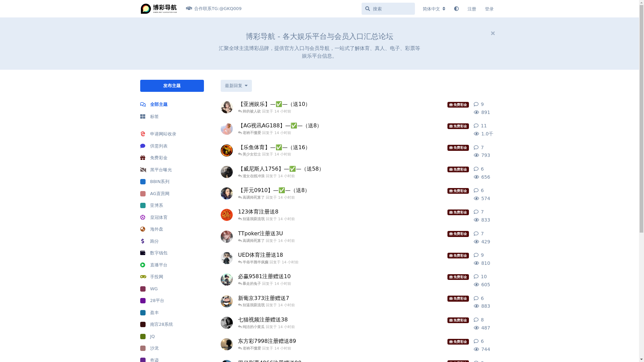Select 标签 in the sidebar
644x362 pixels.
tap(150, 117)
